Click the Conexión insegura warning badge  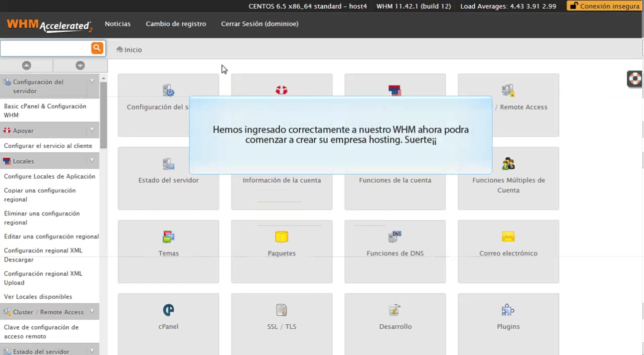click(x=605, y=6)
